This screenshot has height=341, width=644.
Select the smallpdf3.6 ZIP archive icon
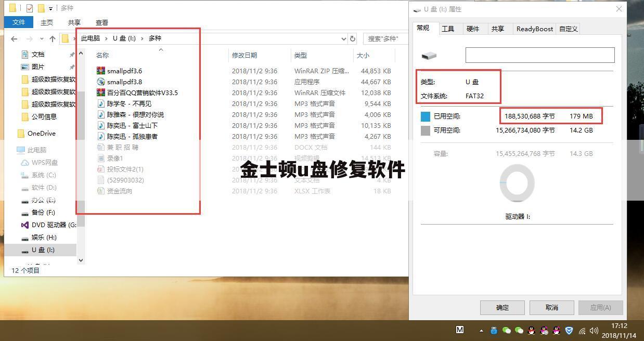[101, 71]
